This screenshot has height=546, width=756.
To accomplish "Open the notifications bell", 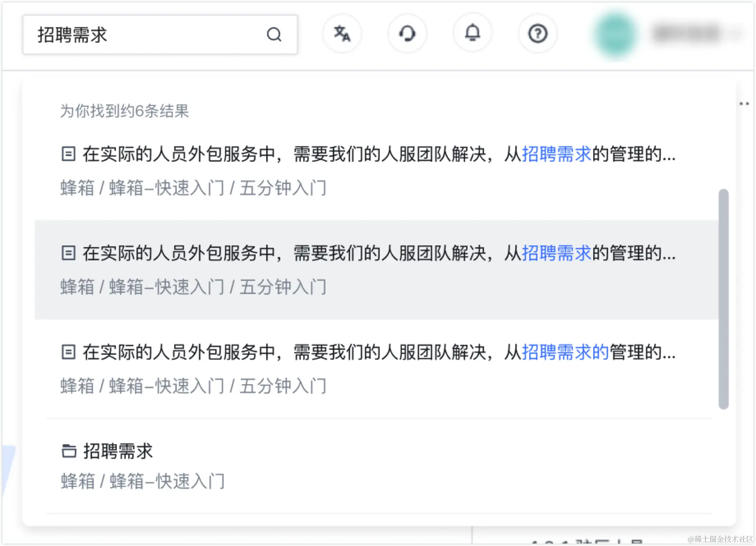I will click(472, 33).
